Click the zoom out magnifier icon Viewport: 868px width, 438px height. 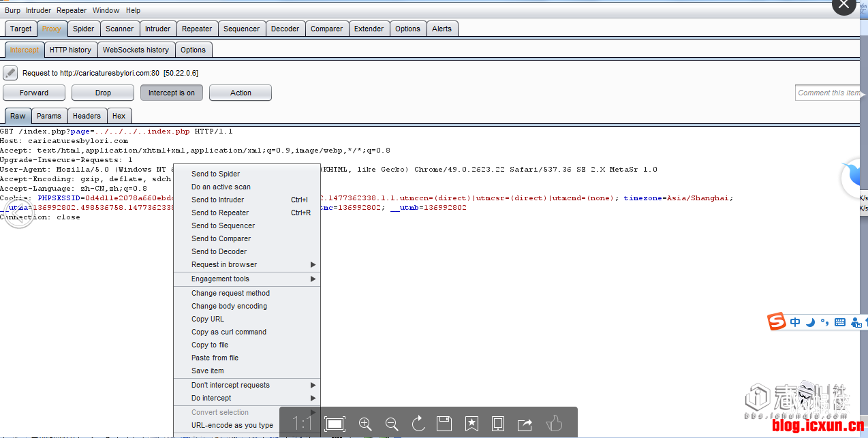(392, 424)
